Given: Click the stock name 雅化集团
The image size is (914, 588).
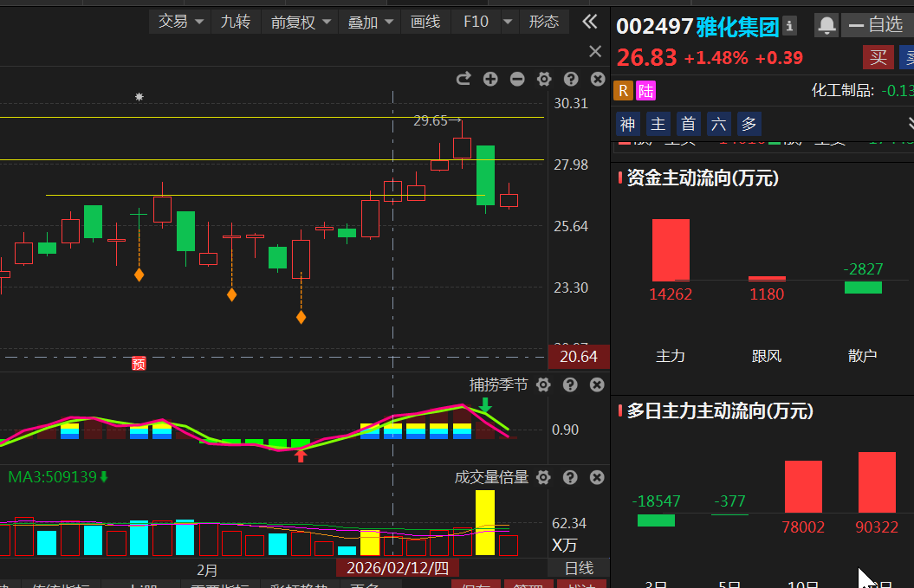Looking at the screenshot, I should [x=737, y=26].
